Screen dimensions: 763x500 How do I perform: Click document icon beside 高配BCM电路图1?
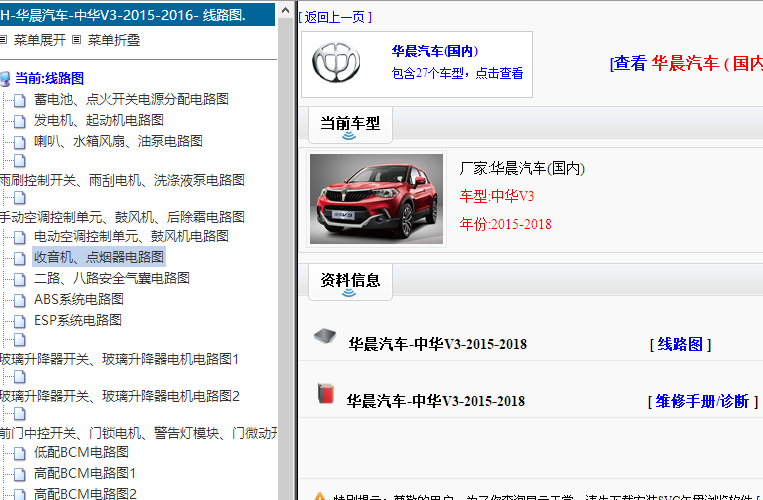point(19,474)
